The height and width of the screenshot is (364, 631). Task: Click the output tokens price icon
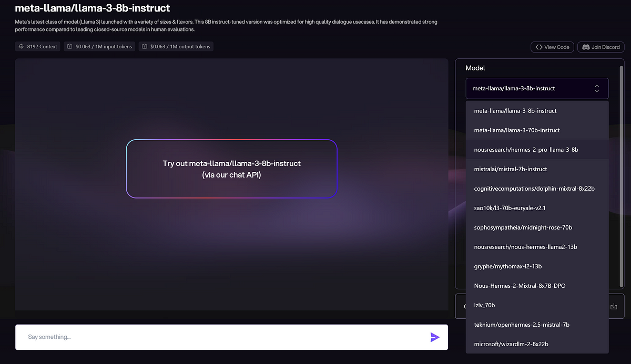tap(144, 47)
